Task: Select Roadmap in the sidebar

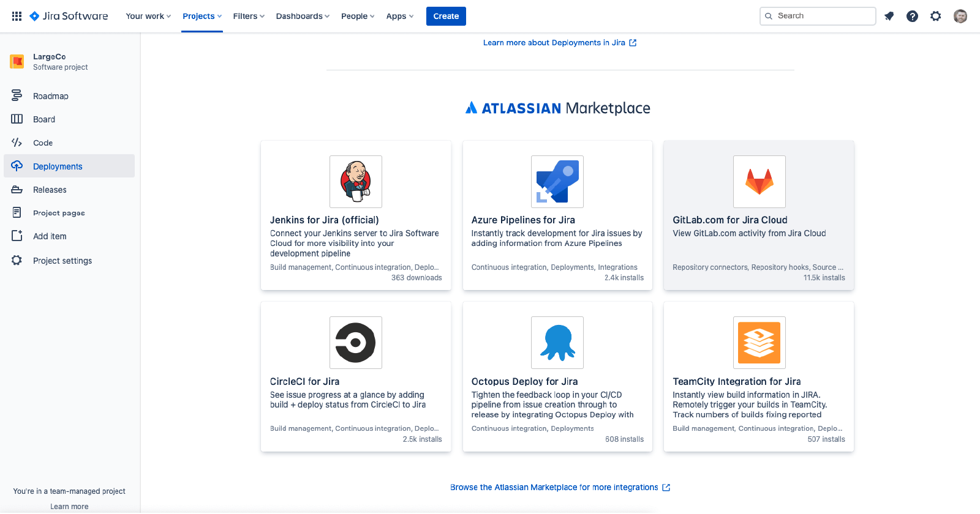Action: tap(51, 96)
